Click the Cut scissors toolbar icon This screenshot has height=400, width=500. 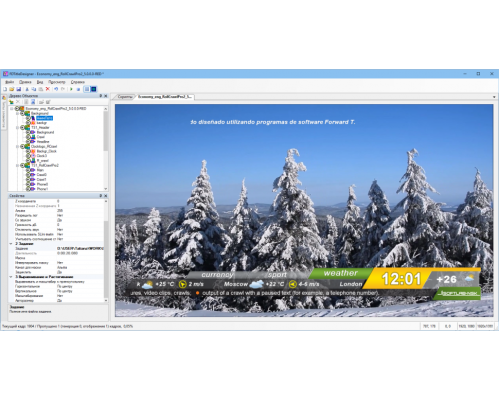[x=27, y=89]
